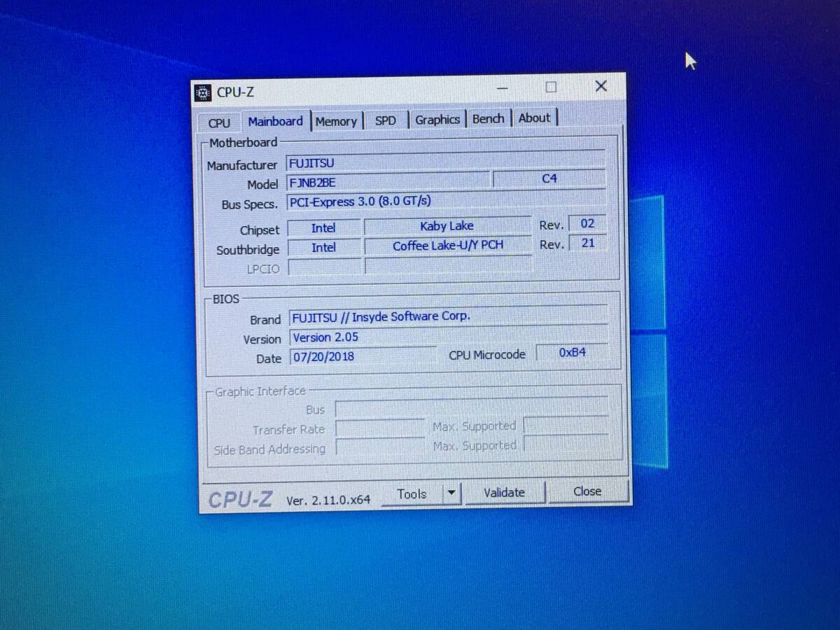
Task: Click the Close button at bottom
Action: [x=587, y=491]
